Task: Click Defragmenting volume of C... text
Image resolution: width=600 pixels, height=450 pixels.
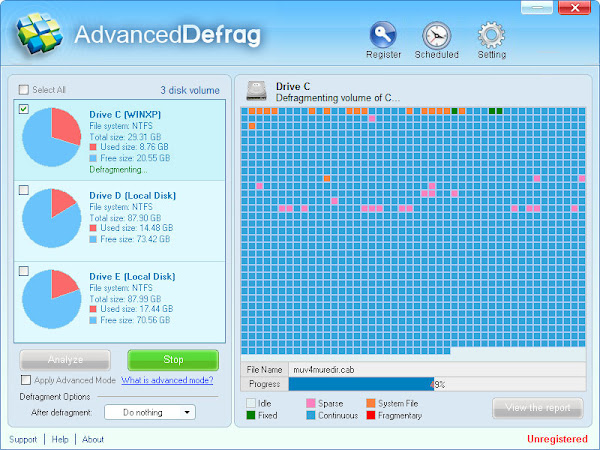Action: 338,98
